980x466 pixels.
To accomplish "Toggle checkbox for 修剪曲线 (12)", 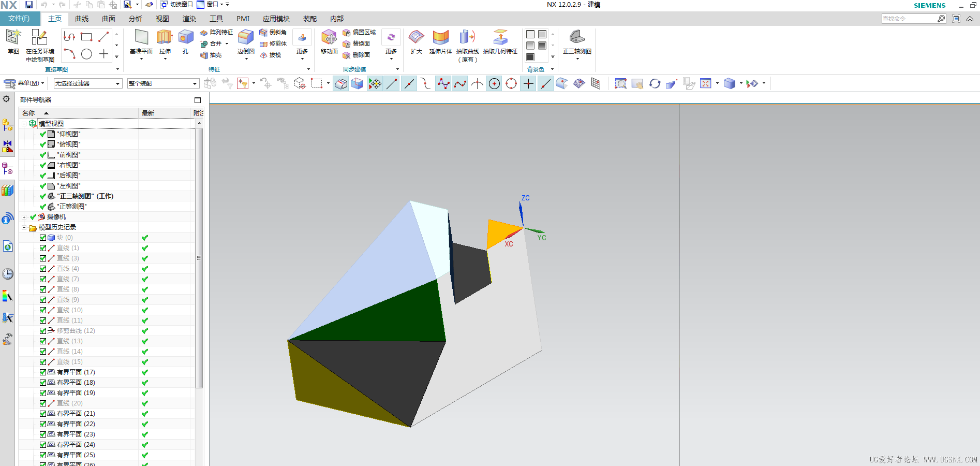I will [x=43, y=331].
